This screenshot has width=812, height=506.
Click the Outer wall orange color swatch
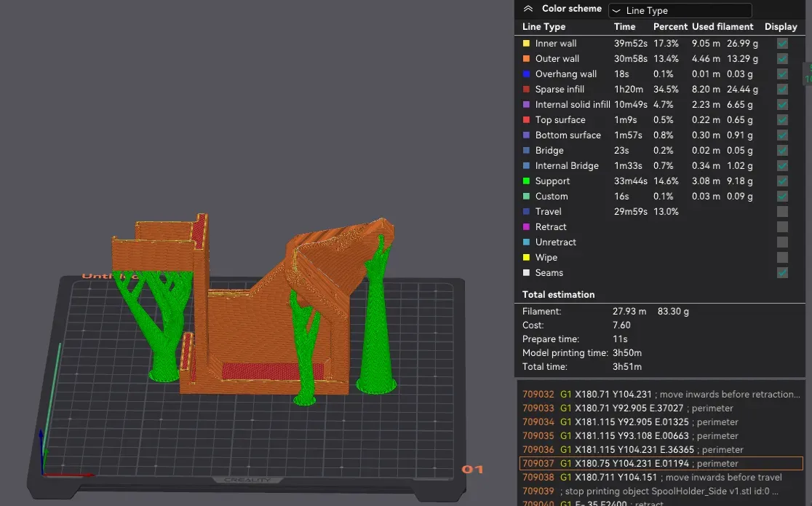click(526, 58)
